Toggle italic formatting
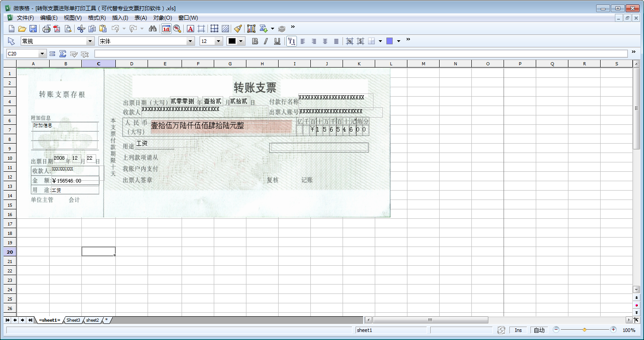The image size is (644, 340). 266,41
